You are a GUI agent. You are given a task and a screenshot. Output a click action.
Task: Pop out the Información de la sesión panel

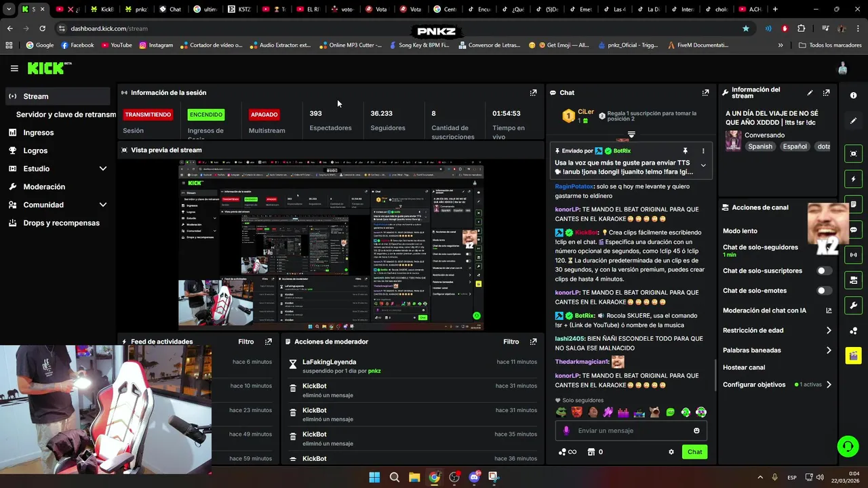[x=533, y=93]
